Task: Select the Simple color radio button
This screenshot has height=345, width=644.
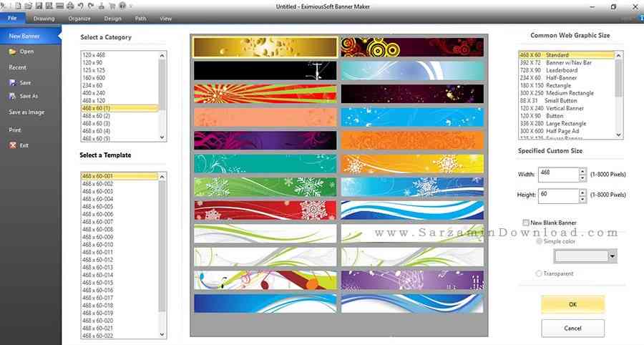Action: tap(539, 242)
